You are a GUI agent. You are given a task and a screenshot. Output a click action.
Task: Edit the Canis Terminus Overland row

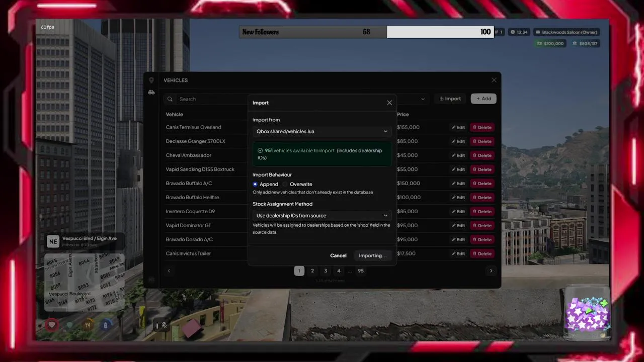click(458, 127)
